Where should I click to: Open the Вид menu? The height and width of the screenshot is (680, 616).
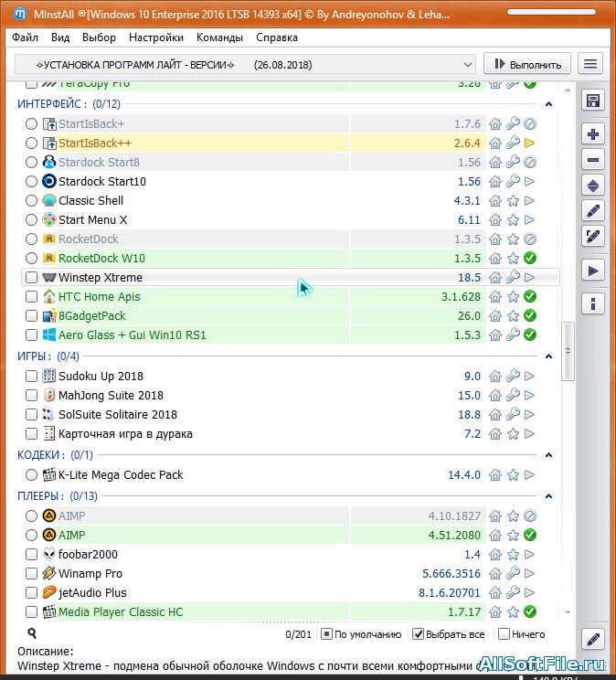60,37
